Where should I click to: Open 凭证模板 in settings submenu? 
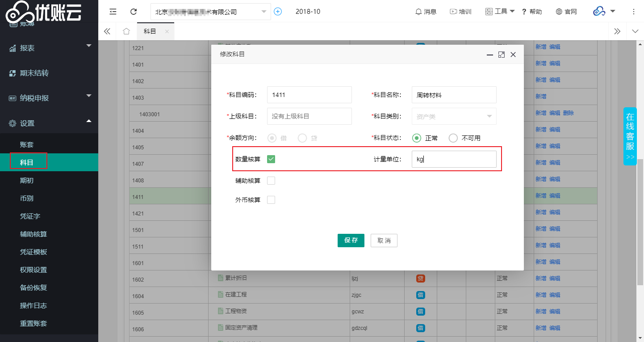coord(49,252)
